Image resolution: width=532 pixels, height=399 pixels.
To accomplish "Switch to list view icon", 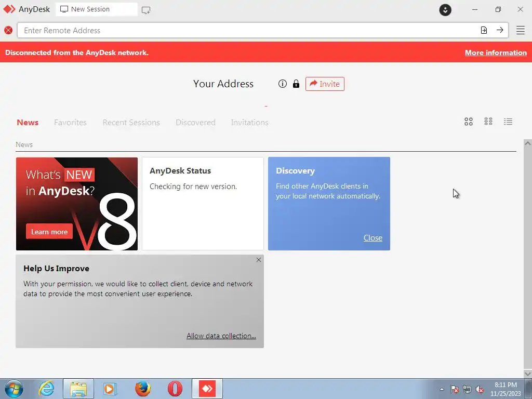I will click(508, 122).
